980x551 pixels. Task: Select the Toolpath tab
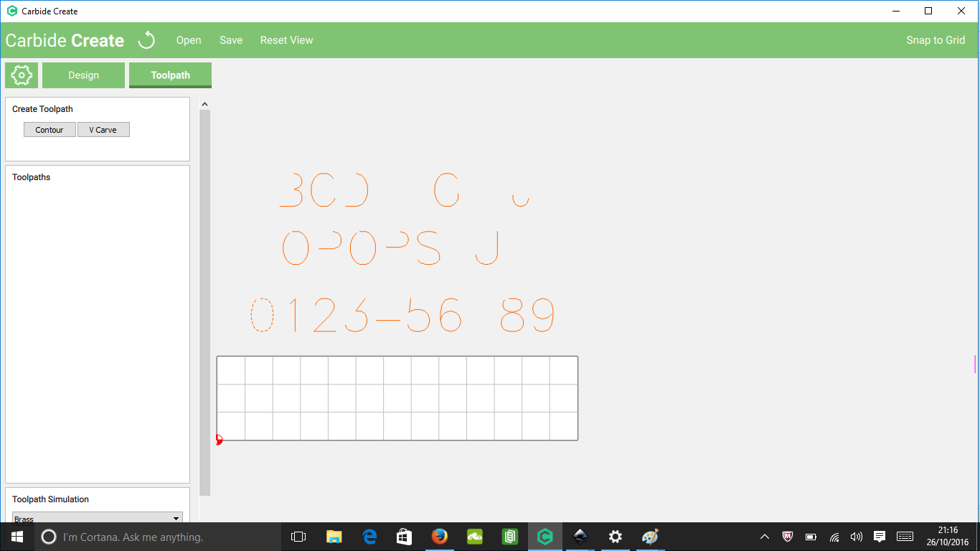[x=170, y=75]
